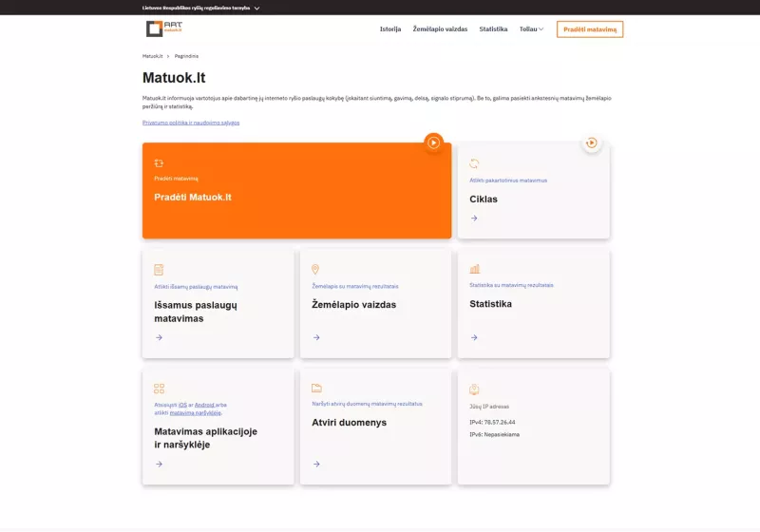Click the Atviri duomenys card title
760x532 pixels.
(349, 423)
